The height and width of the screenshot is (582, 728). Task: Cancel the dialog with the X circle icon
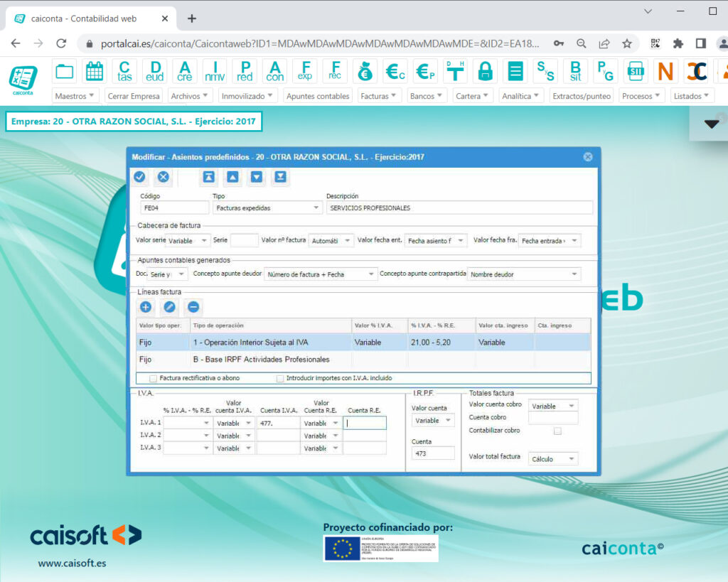tap(163, 177)
